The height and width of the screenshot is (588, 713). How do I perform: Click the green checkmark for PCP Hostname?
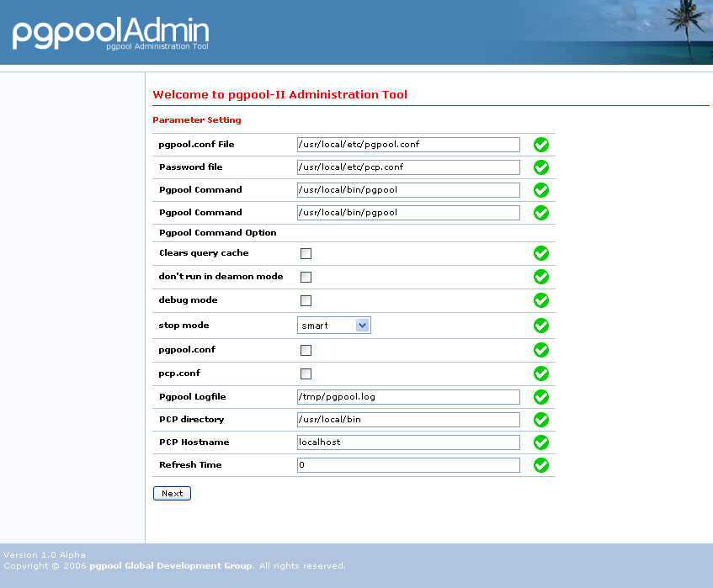[541, 442]
